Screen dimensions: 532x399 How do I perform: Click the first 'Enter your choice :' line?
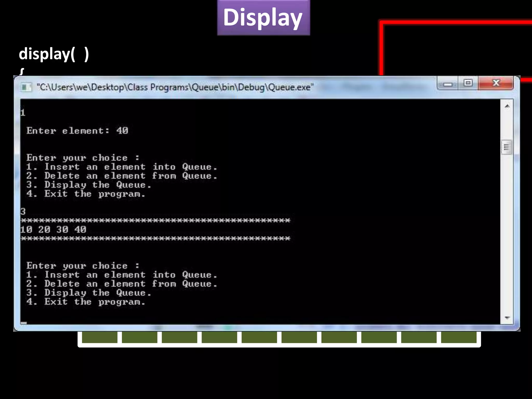pyautogui.click(x=83, y=158)
